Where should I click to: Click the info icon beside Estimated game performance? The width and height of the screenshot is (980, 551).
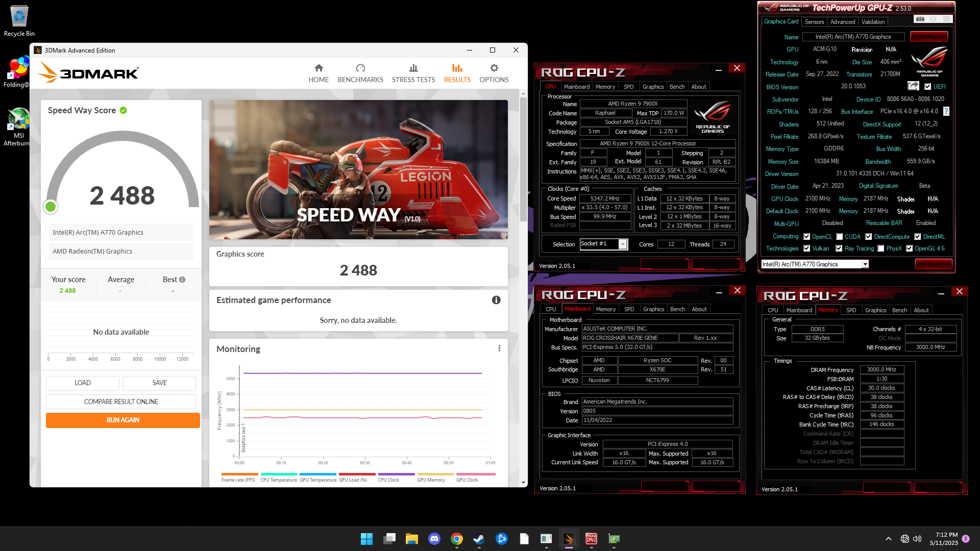click(x=496, y=300)
